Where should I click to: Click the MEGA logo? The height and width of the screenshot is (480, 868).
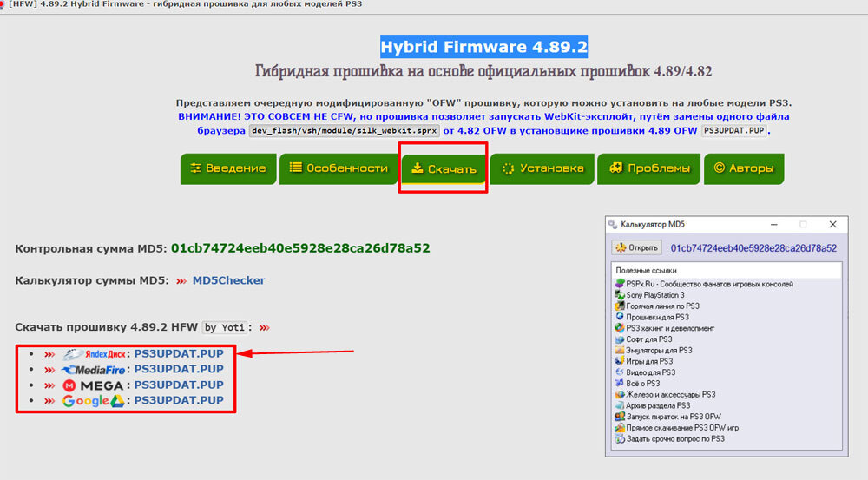click(x=93, y=385)
